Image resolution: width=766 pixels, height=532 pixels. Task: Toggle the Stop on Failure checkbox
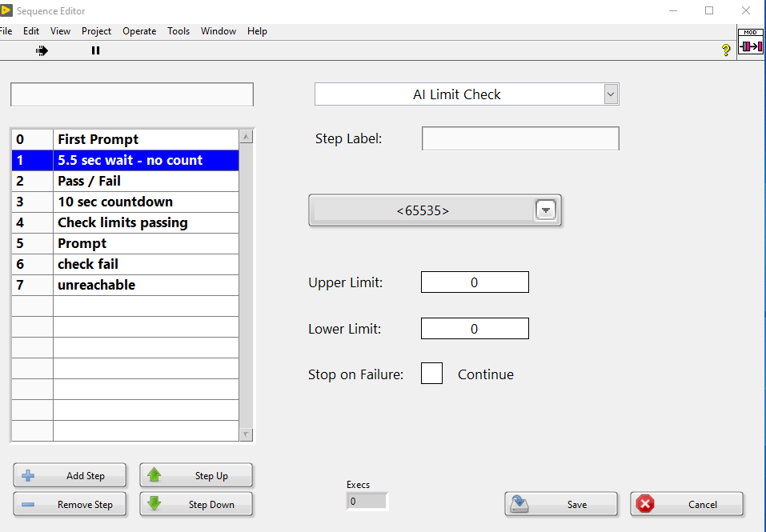click(x=431, y=373)
